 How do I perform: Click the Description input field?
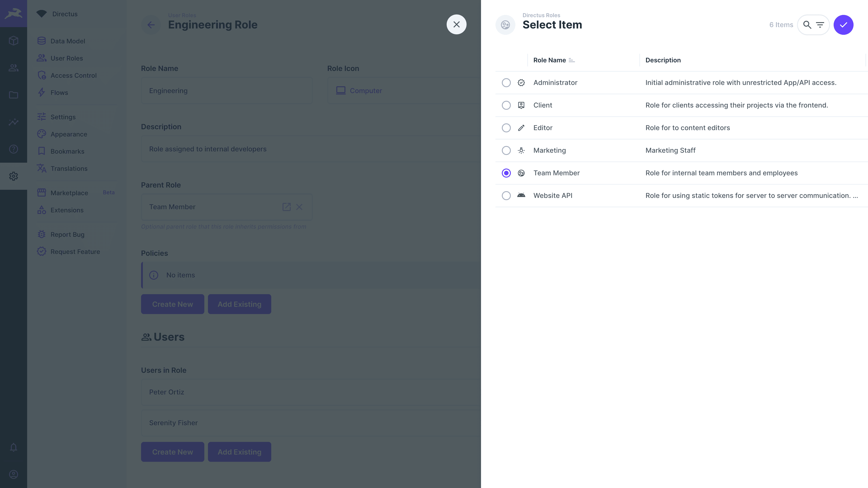tap(311, 148)
